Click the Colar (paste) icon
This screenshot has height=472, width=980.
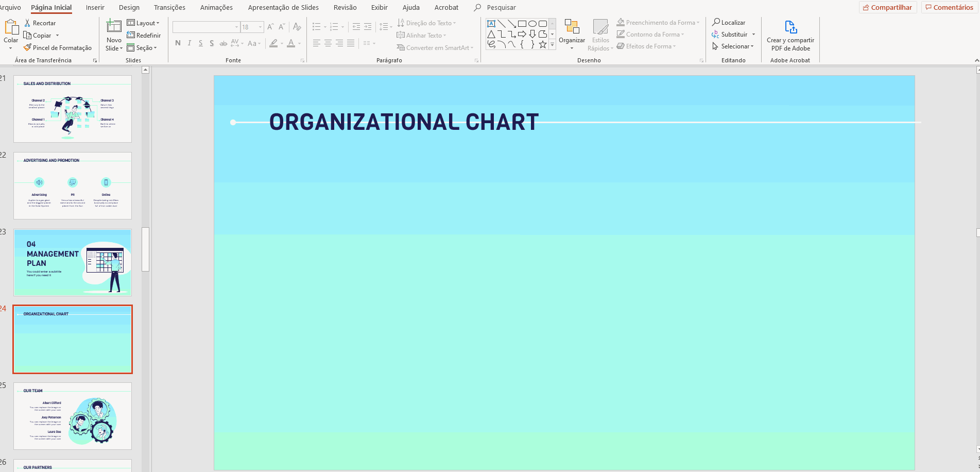pos(11,27)
